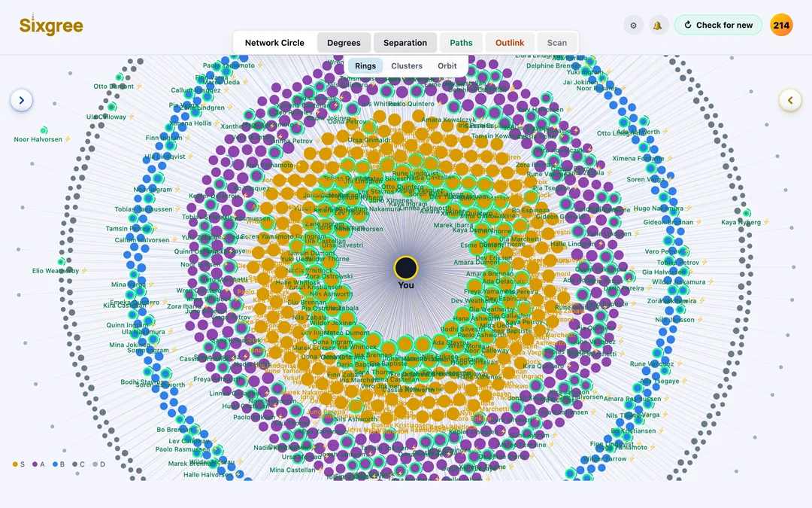
Task: Toggle the D tier legend dot
Action: click(x=95, y=464)
